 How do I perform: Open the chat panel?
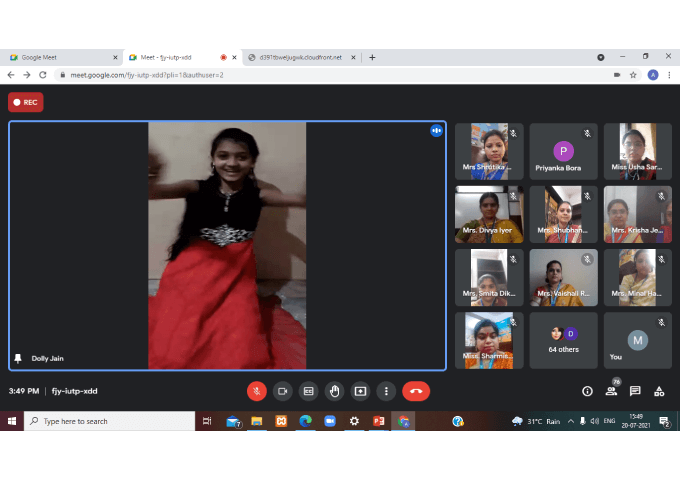click(x=635, y=391)
